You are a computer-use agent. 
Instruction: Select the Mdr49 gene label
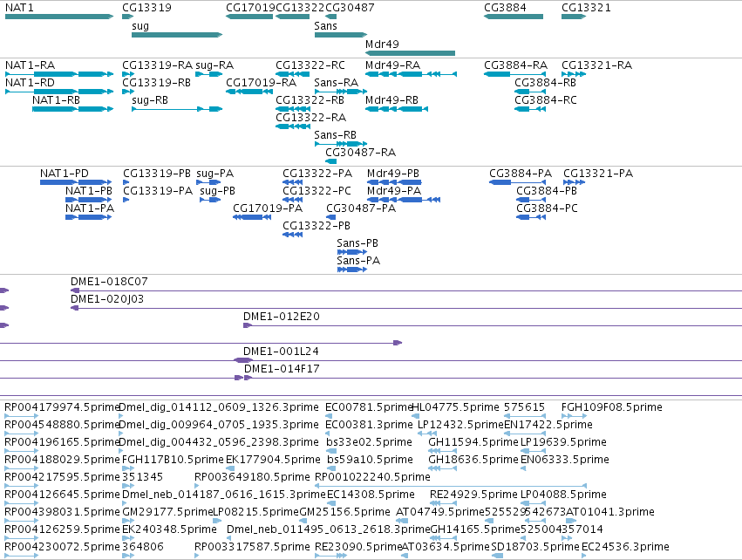(382, 44)
